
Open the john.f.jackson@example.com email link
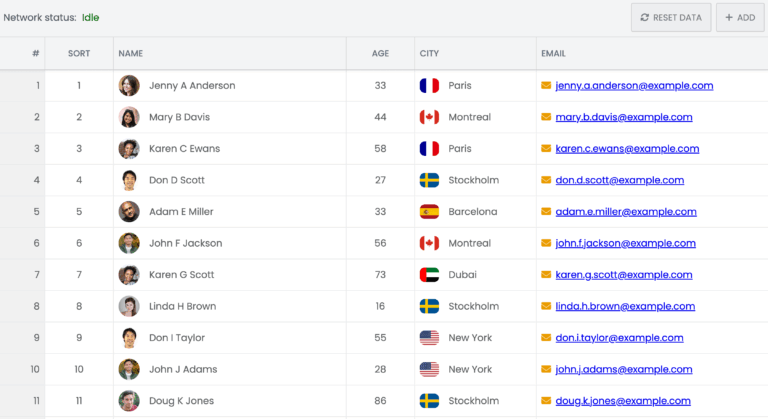624,243
